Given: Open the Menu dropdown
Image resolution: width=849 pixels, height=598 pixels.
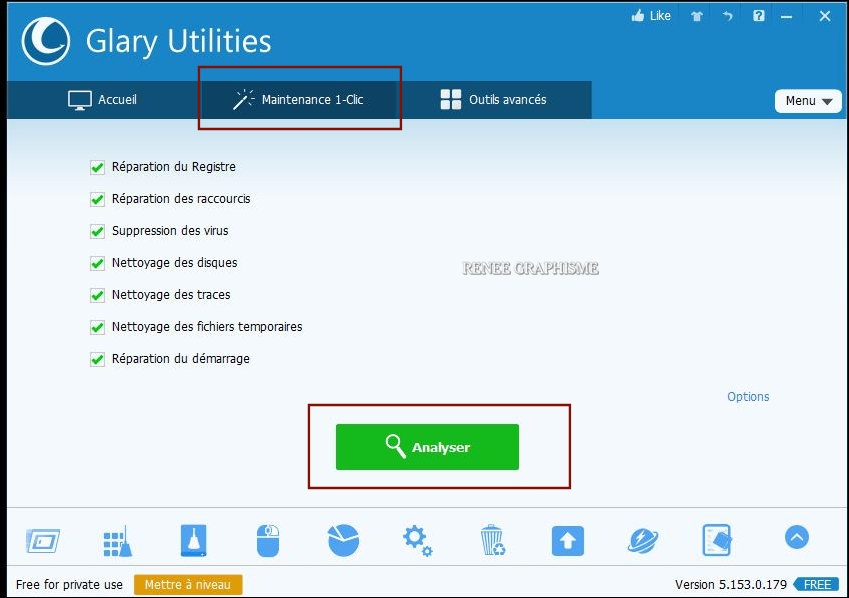Looking at the screenshot, I should coord(808,101).
